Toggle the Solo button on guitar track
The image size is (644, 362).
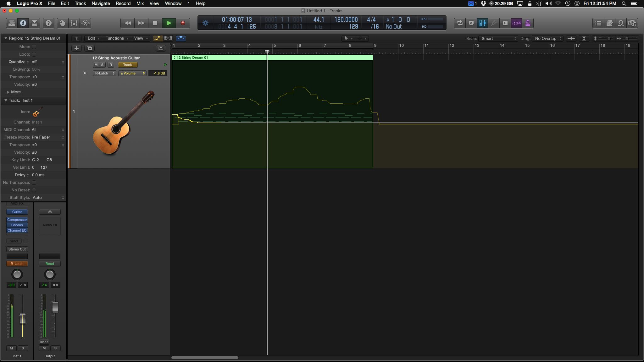click(102, 64)
